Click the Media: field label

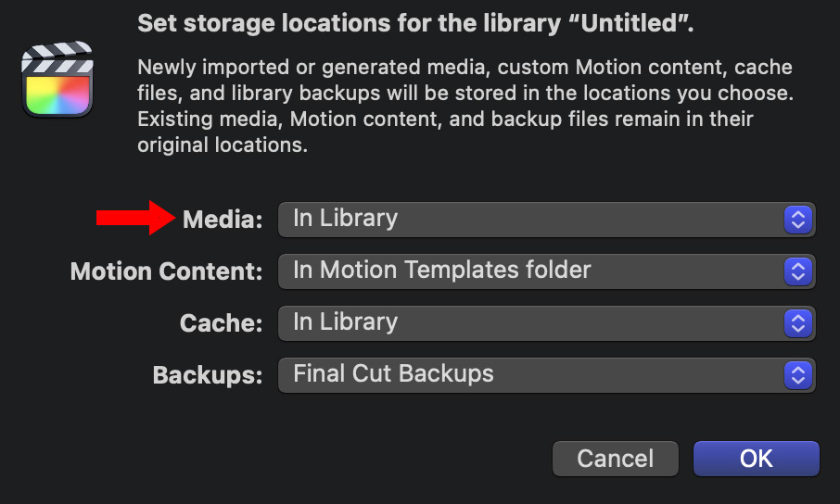pos(223,220)
